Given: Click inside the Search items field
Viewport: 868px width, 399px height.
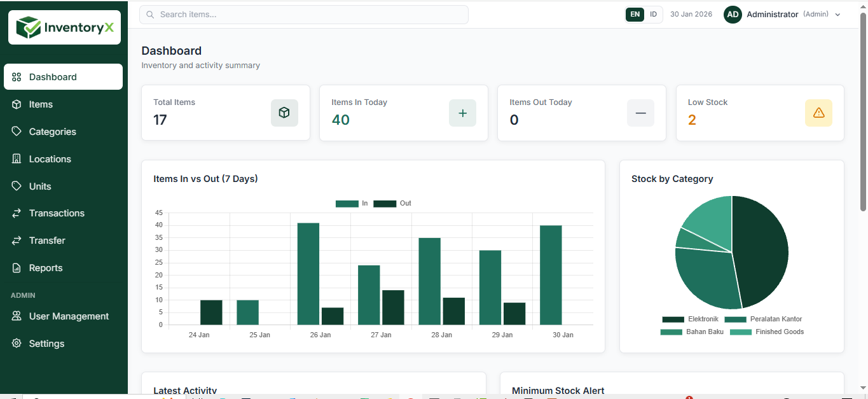Looking at the screenshot, I should pyautogui.click(x=303, y=14).
